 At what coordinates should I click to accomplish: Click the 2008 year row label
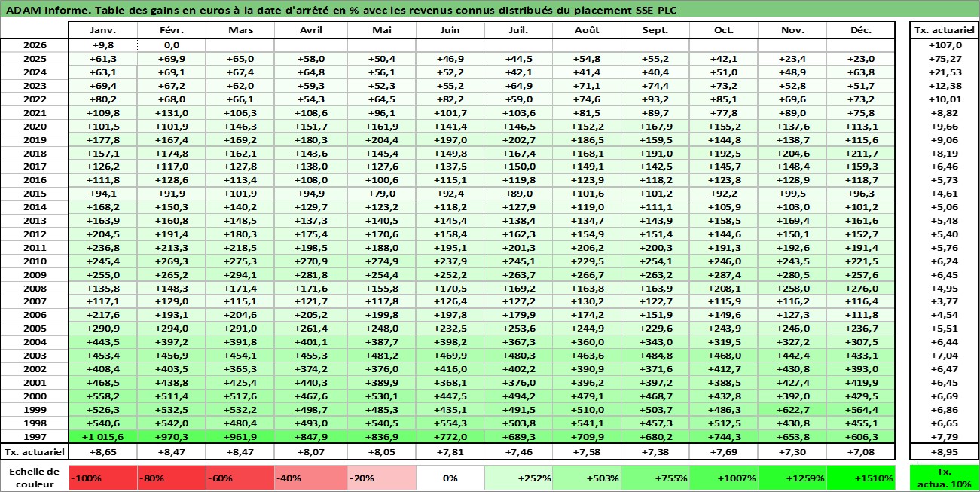click(x=34, y=288)
